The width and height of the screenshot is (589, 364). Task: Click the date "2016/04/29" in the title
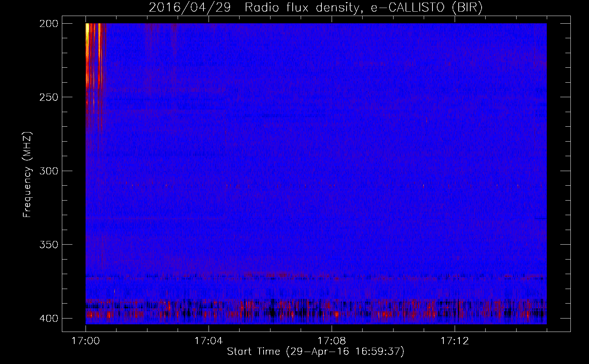click(x=190, y=7)
